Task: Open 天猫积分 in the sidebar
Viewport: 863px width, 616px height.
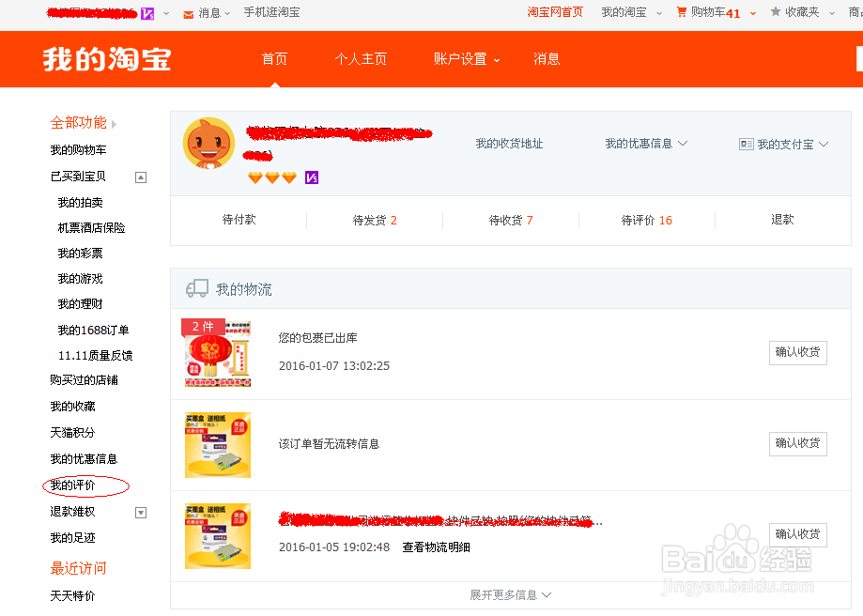Action: coord(72,433)
